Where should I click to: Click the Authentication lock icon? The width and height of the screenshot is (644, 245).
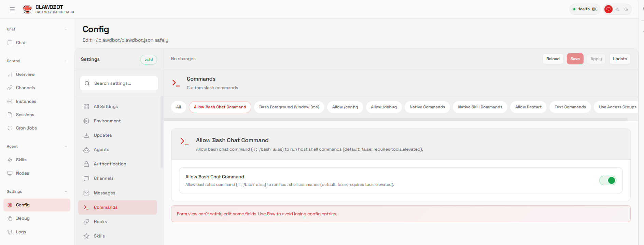coord(86,164)
